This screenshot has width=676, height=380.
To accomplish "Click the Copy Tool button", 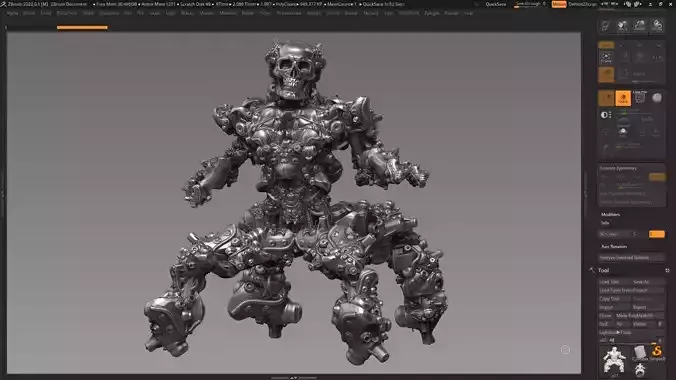I will 614,298.
